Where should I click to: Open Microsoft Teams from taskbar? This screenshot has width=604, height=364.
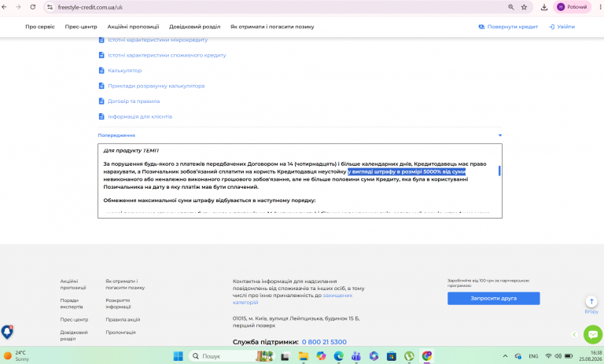point(356,356)
